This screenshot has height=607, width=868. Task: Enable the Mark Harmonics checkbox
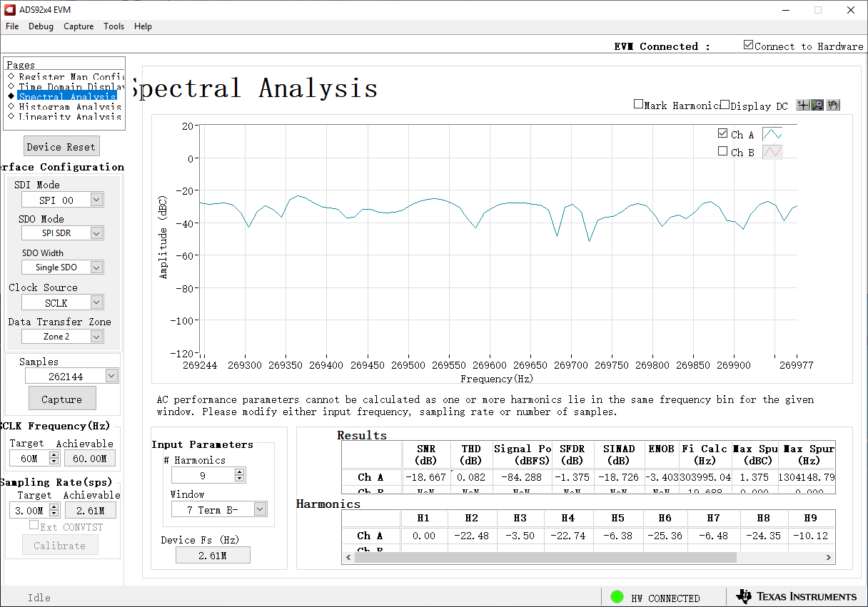[x=638, y=103]
